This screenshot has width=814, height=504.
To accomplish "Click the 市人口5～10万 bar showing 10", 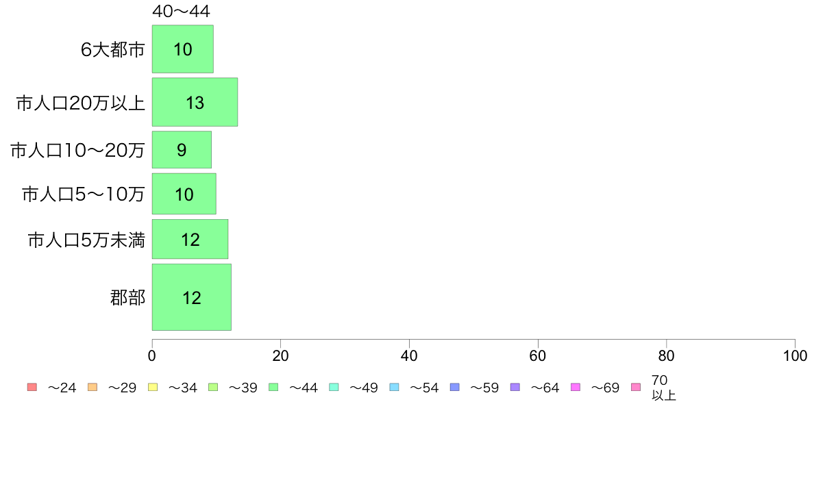I will 184,194.
